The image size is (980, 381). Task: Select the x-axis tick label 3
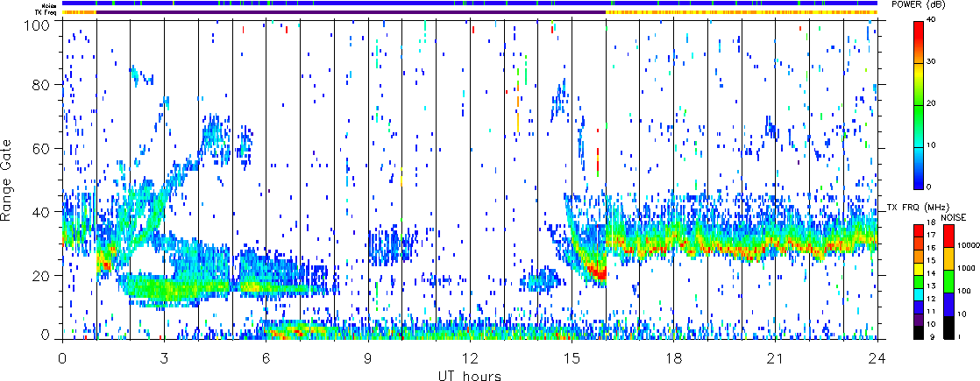[164, 358]
